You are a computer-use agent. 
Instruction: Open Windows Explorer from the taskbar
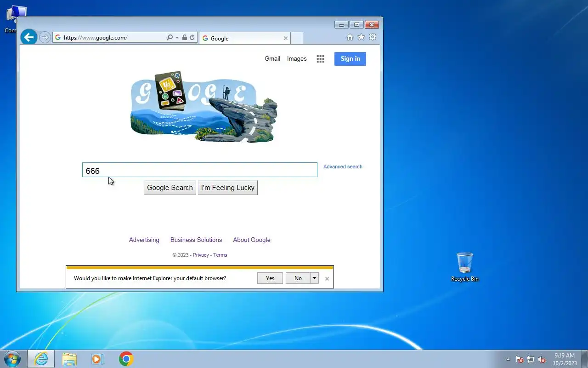point(69,359)
